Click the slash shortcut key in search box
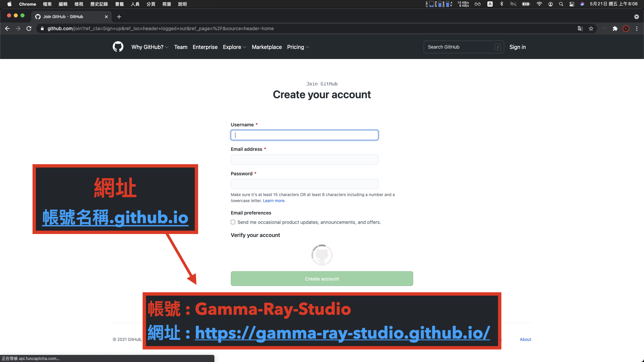 tap(498, 47)
